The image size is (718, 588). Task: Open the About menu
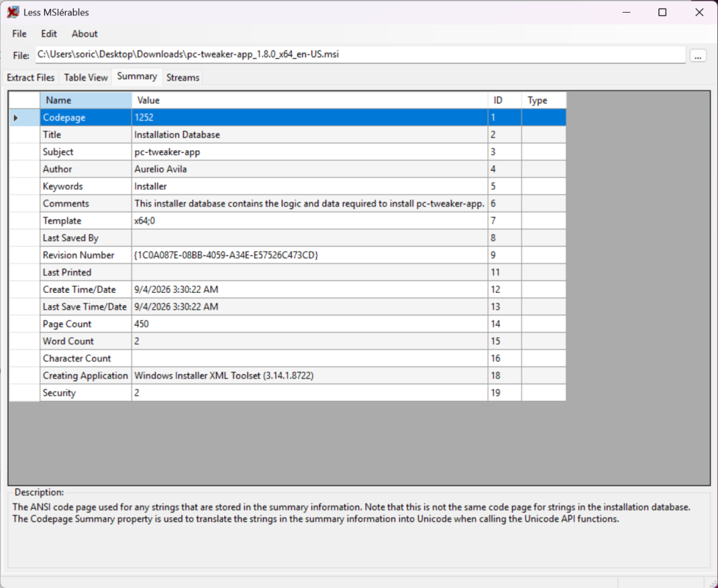coord(85,34)
